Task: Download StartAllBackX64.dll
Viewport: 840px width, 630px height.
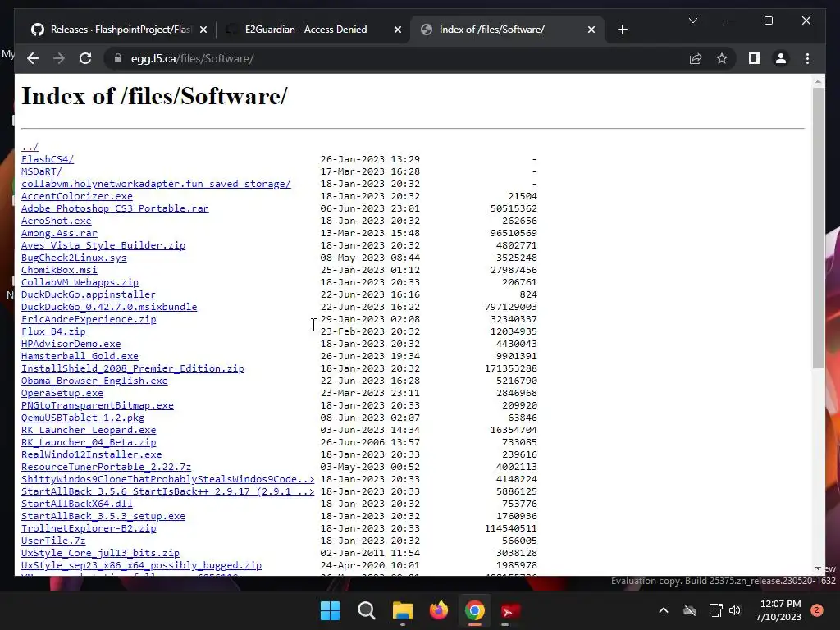Action: (76, 504)
